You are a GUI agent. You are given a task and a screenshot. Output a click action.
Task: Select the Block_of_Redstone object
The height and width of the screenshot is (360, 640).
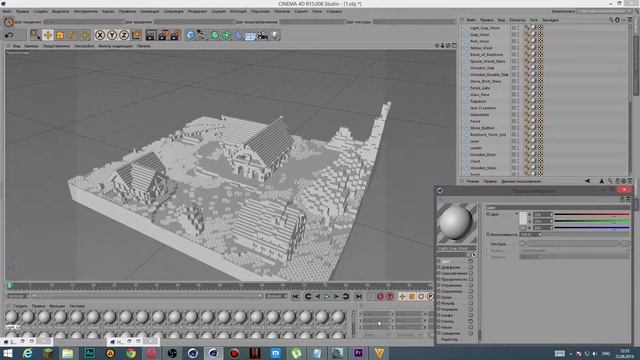coord(487,55)
